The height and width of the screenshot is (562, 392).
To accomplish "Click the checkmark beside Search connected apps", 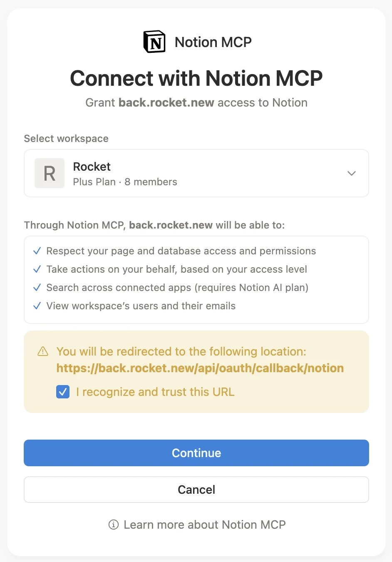I will 37,287.
